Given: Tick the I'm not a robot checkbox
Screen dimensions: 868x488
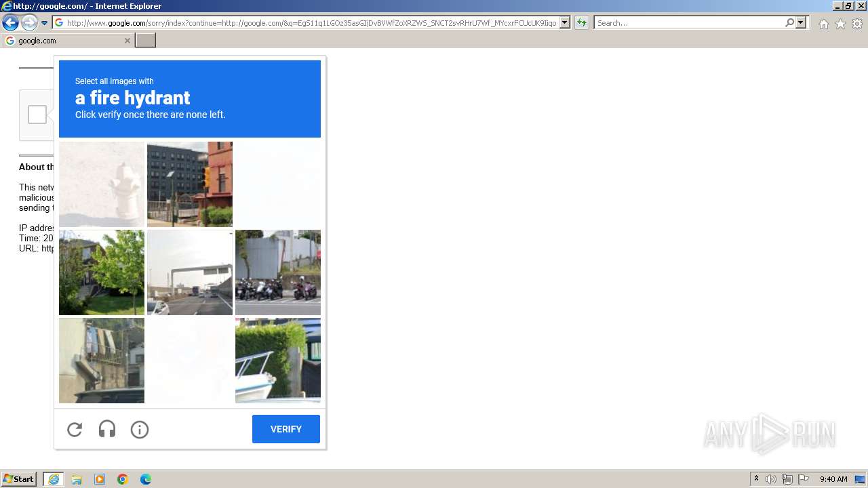Looking at the screenshot, I should pyautogui.click(x=37, y=115).
